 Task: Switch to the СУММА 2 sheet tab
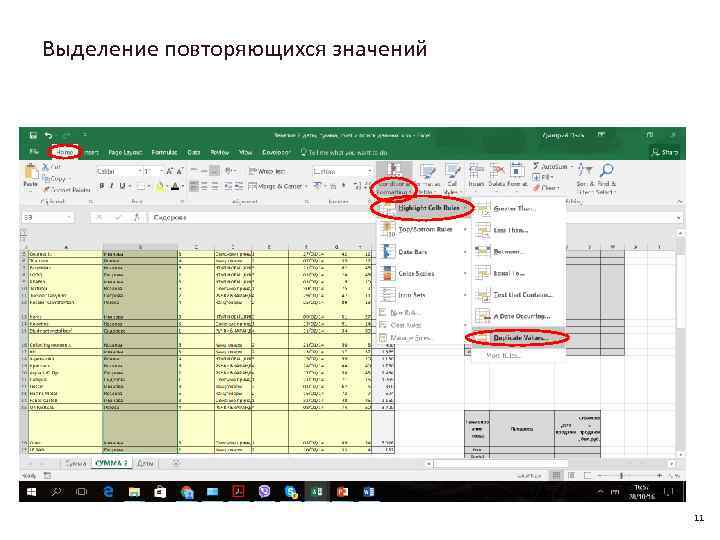pos(111,463)
